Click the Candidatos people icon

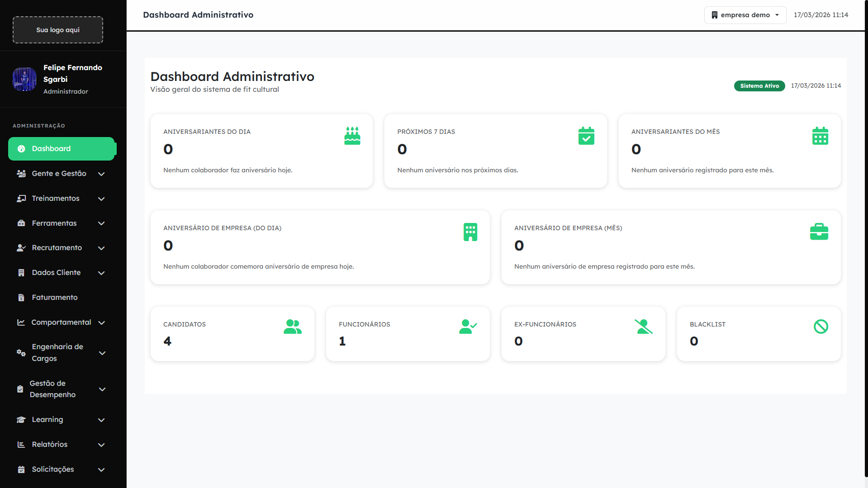click(x=292, y=327)
